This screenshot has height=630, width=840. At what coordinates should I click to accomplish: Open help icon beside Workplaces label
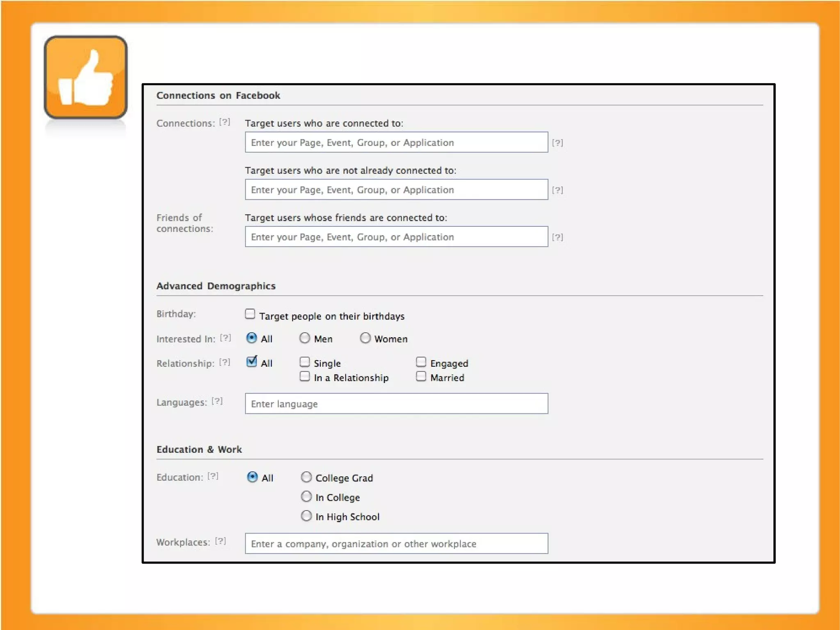pos(220,541)
